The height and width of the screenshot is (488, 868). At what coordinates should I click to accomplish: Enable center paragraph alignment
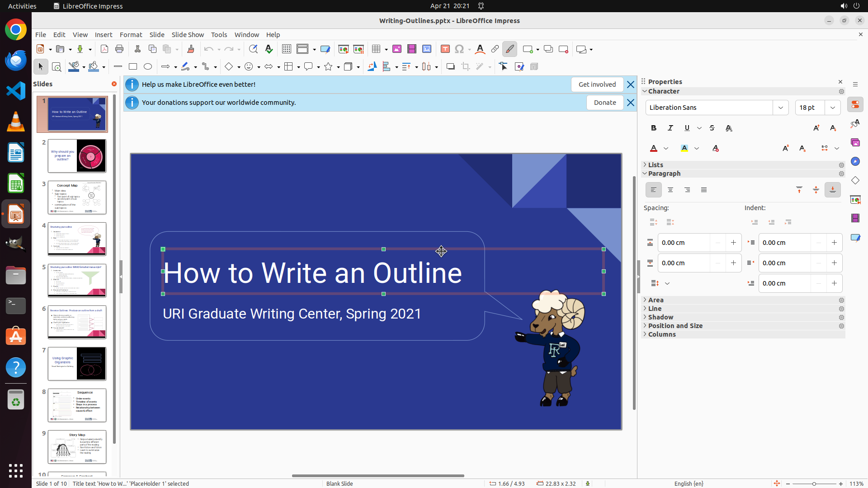coord(670,190)
